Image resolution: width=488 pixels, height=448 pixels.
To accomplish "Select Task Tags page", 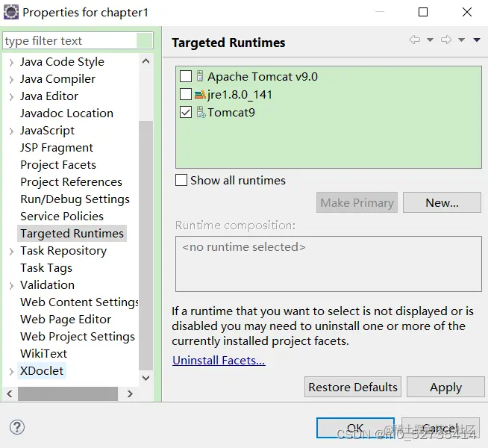I will click(x=46, y=268).
